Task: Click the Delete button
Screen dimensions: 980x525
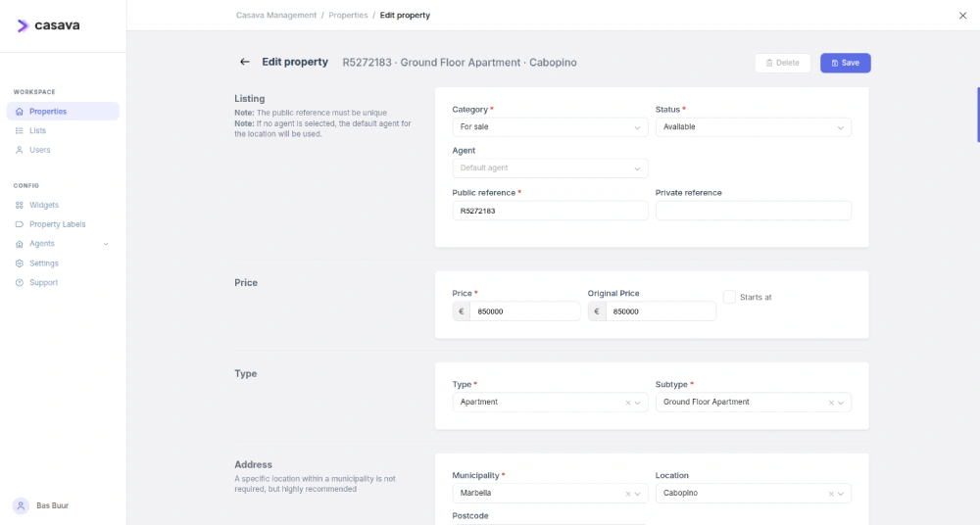Action: click(x=782, y=63)
